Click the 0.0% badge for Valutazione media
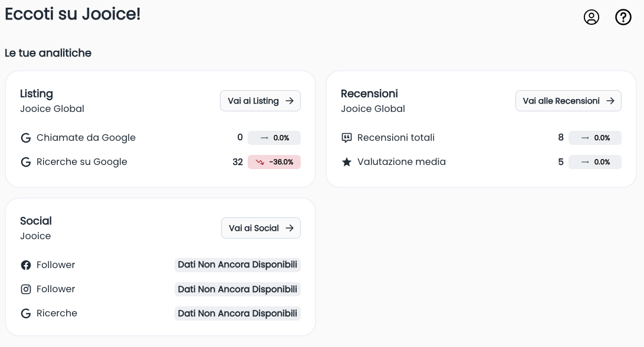The image size is (644, 347). click(x=594, y=162)
